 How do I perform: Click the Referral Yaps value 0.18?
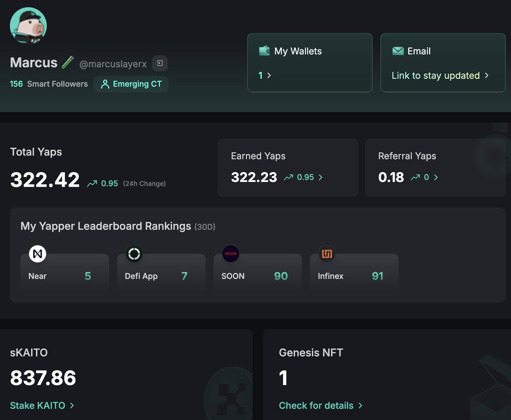(391, 177)
